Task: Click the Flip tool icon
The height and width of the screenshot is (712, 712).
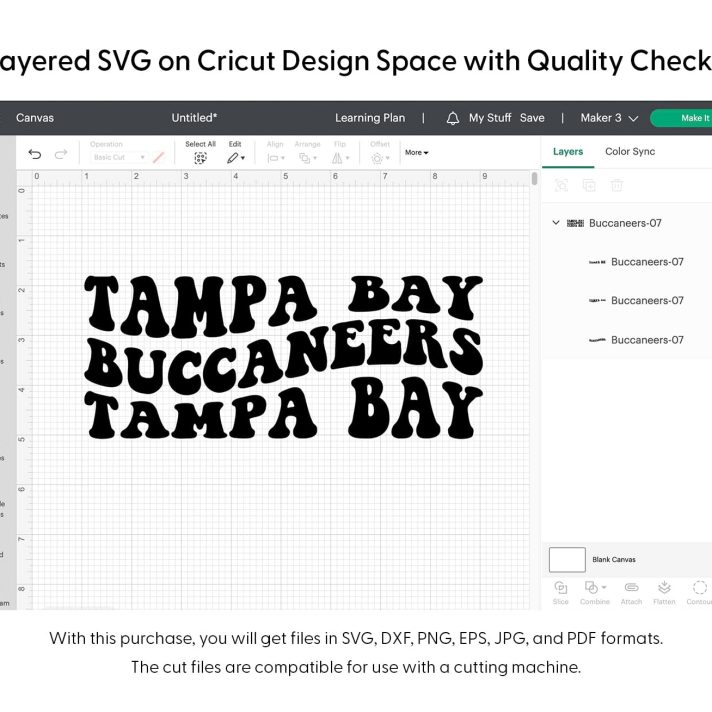Action: [x=337, y=158]
